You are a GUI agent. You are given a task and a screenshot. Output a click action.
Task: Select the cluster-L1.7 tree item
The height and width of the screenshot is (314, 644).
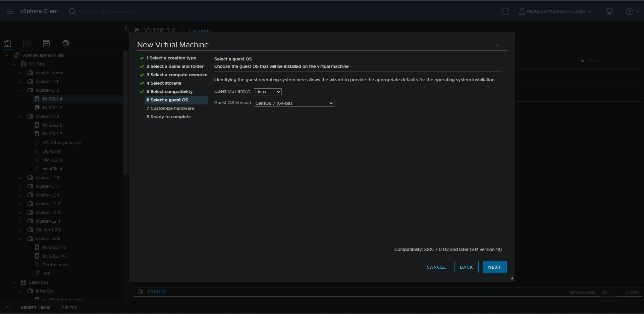[47, 186]
